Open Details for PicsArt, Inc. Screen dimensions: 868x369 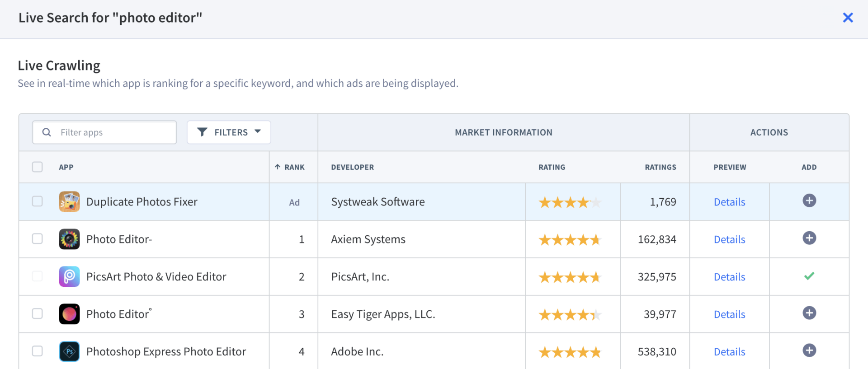click(729, 277)
